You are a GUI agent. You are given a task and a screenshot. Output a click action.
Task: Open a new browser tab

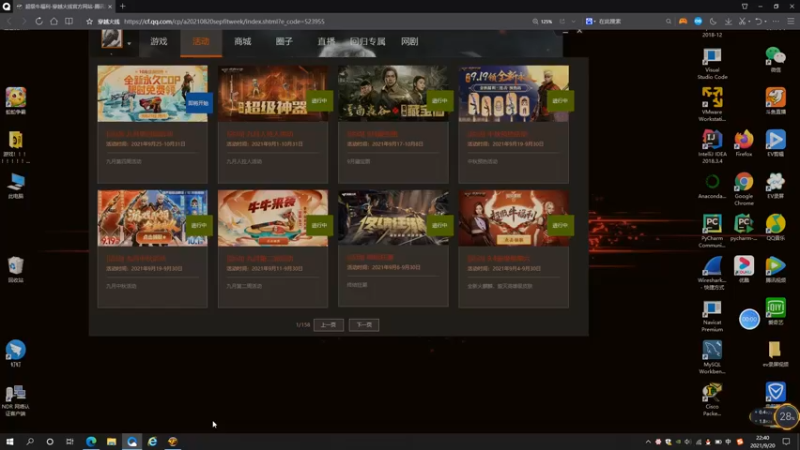pyautogui.click(x=122, y=6)
